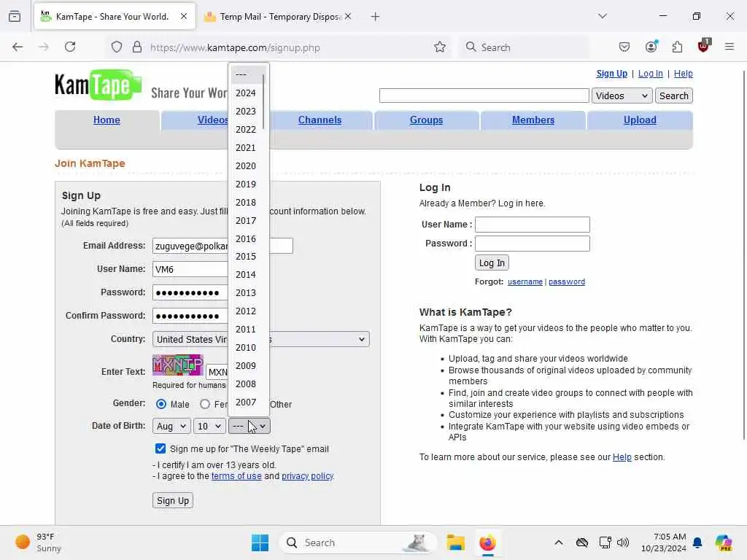Click the Log In button
747x560 pixels.
[492, 262]
